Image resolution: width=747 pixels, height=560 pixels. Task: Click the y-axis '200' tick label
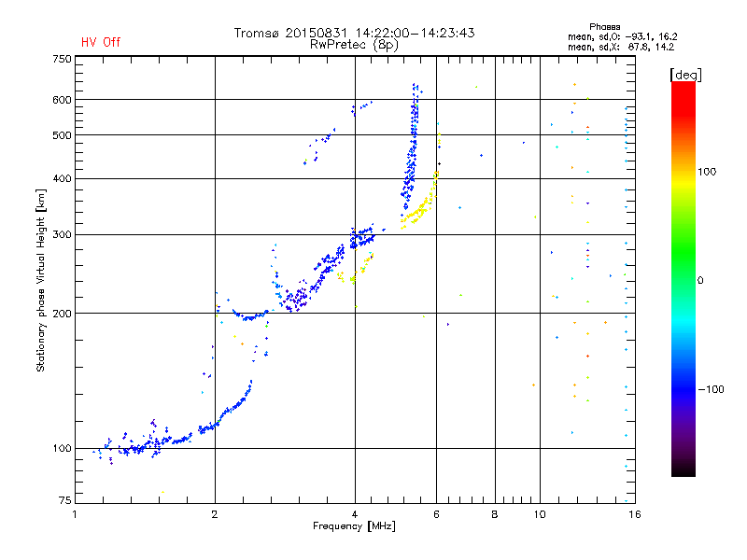click(62, 314)
